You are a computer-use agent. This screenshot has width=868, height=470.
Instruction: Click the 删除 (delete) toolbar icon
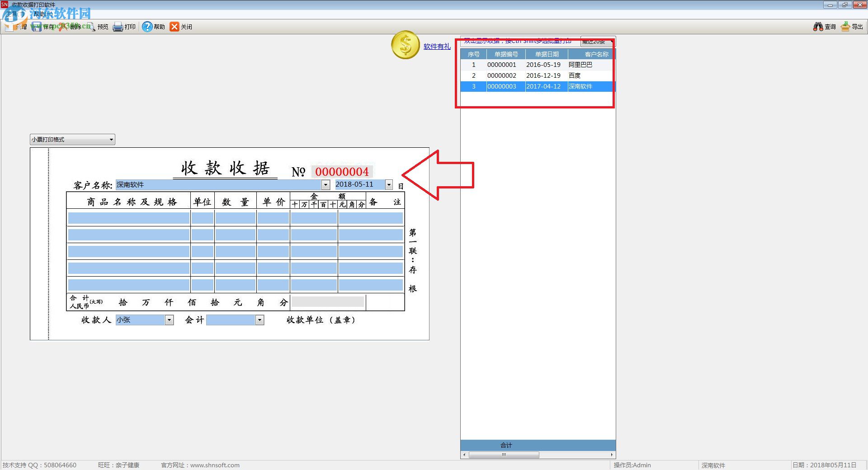63,27
